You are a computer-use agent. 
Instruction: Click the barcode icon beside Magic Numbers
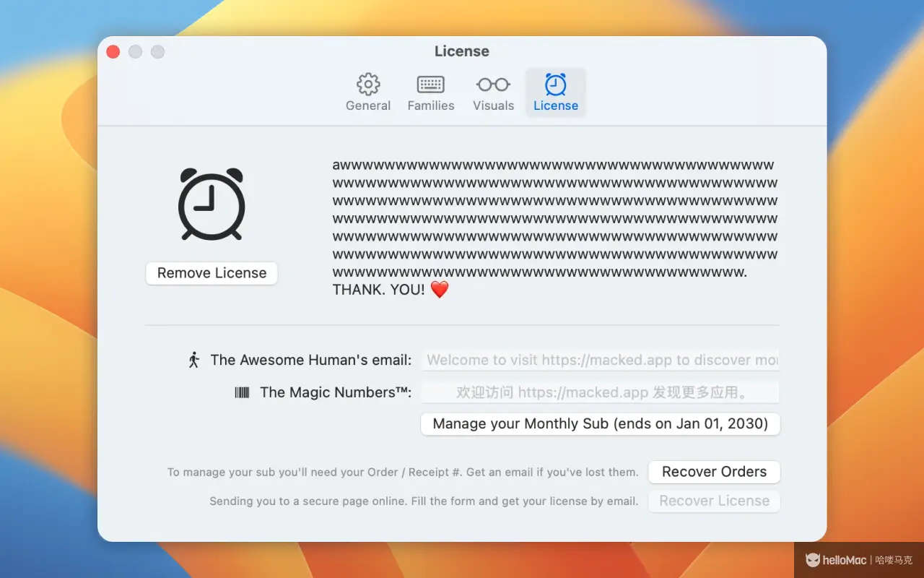(243, 392)
